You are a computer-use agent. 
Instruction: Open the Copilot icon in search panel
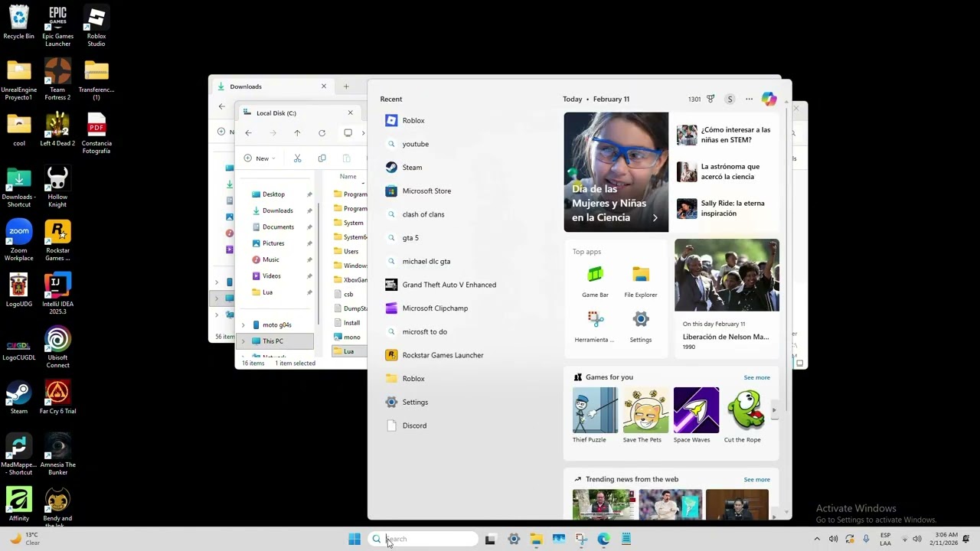(769, 99)
